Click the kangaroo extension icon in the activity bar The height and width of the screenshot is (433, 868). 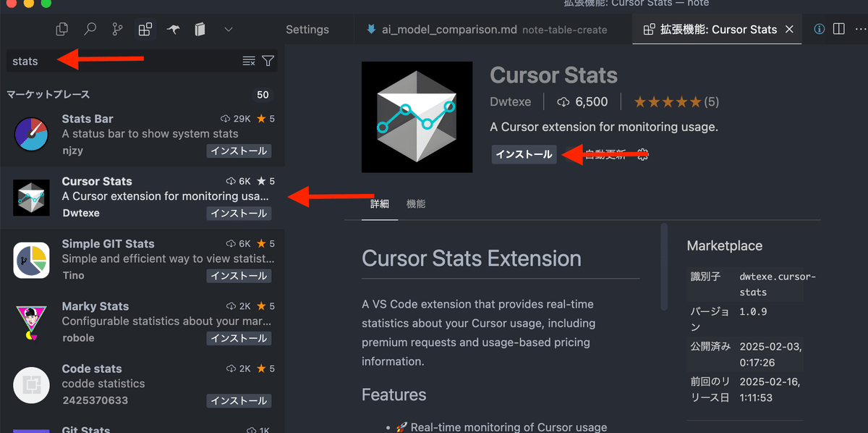point(172,29)
